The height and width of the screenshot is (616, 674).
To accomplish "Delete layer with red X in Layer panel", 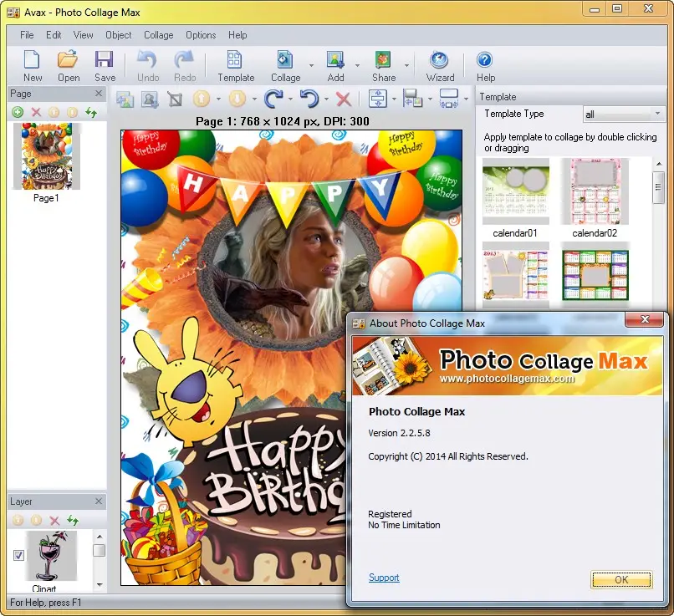I will click(54, 521).
